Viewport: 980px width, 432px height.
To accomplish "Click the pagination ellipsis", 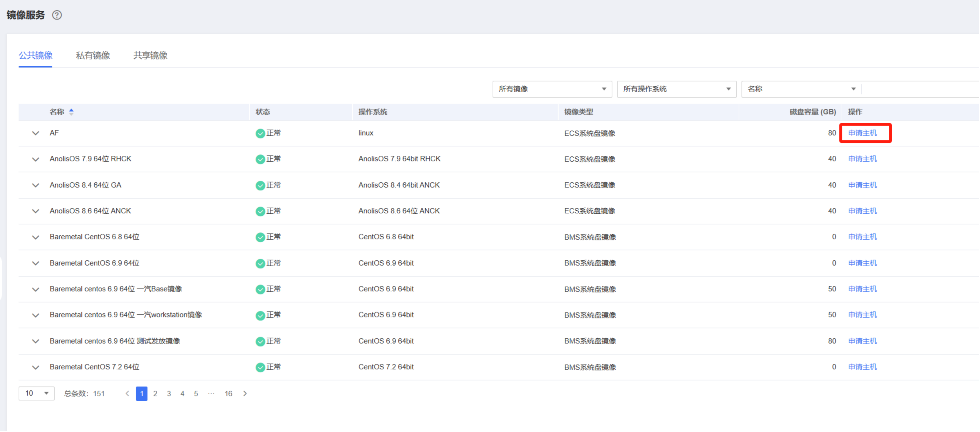I will (x=211, y=393).
